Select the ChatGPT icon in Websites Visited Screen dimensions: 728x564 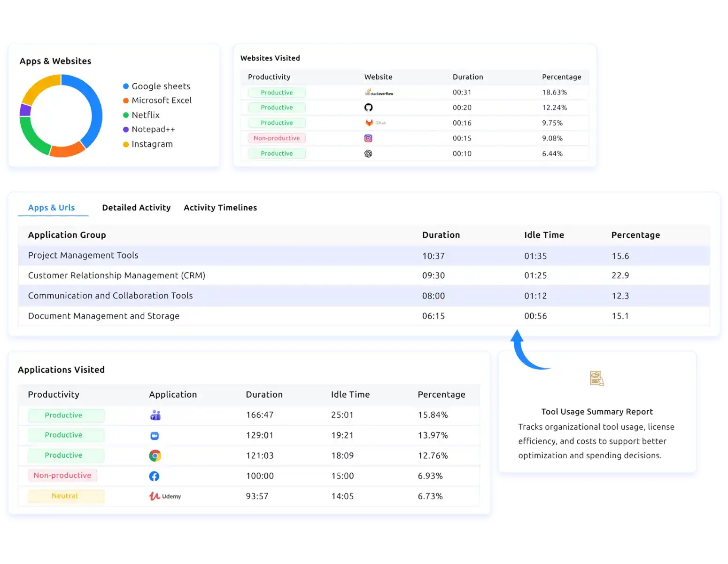368,153
